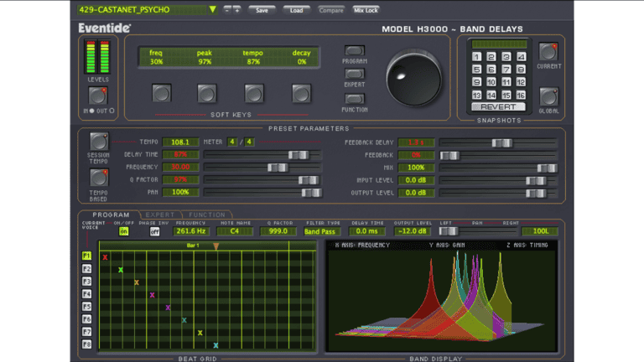Click the meter numerator 4 field
Screen dimensions: 644x362
coord(232,142)
